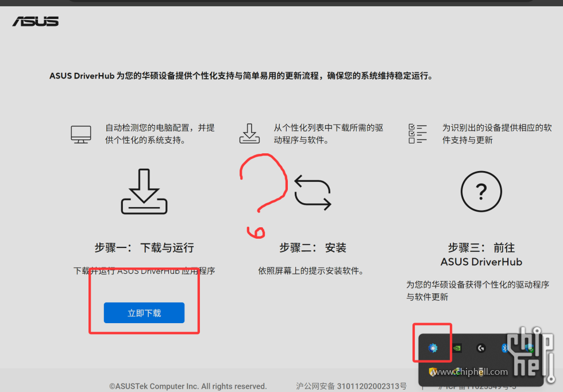Open the Logitech G HUB tray icon

(x=480, y=348)
